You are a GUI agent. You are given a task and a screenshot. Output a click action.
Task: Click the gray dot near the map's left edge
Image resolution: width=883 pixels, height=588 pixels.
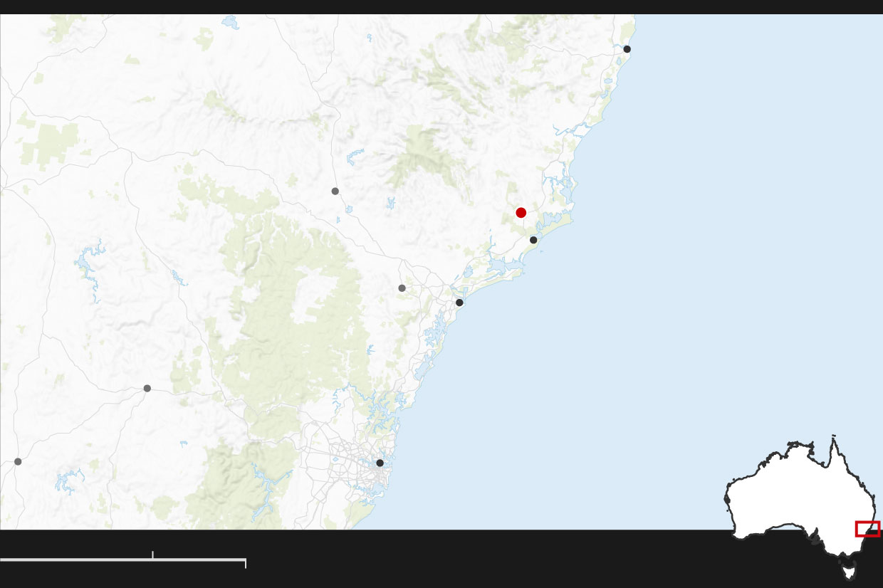point(18,461)
